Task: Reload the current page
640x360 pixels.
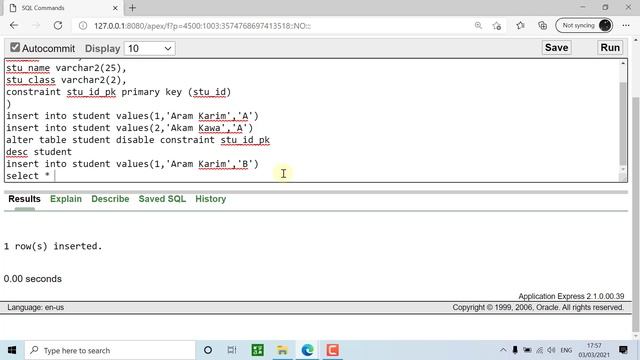Action: [58, 25]
